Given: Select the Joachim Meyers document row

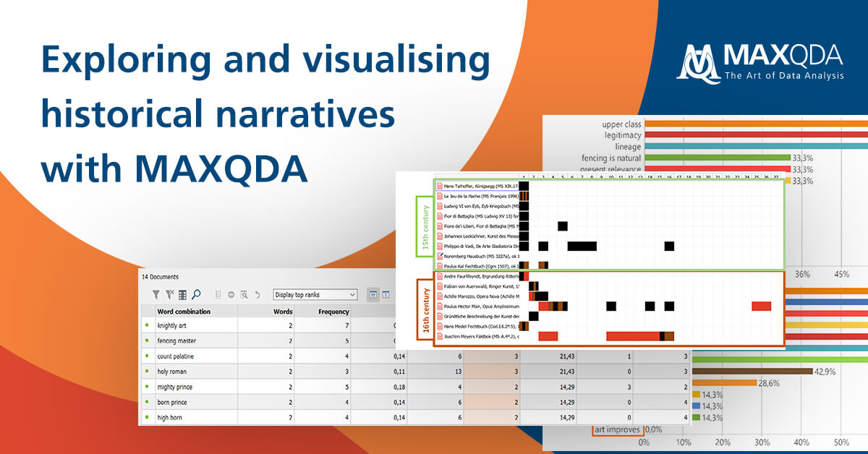Looking at the screenshot, I should [x=477, y=335].
